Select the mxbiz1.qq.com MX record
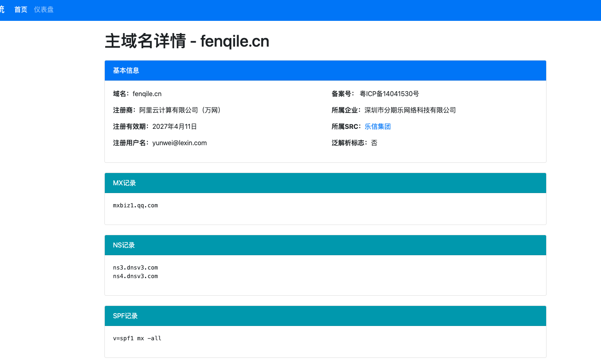Viewport: 601px width, 364px height. point(135,205)
